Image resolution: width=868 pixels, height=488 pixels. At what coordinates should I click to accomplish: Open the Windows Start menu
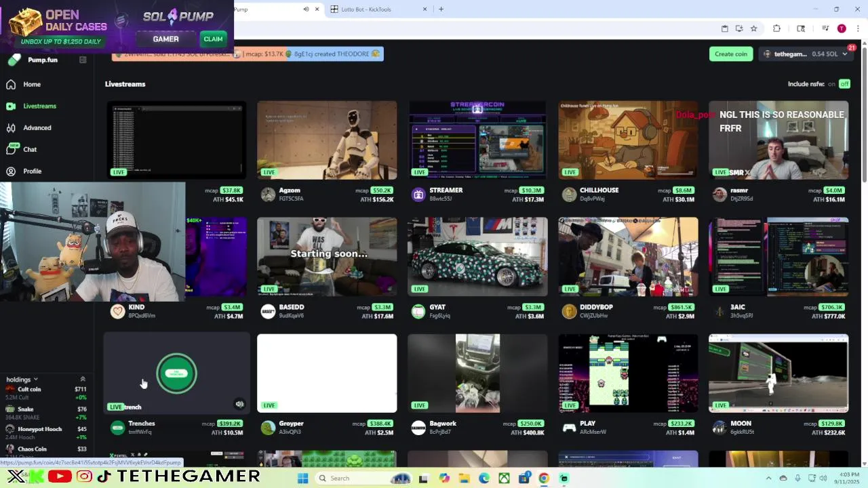pyautogui.click(x=303, y=479)
